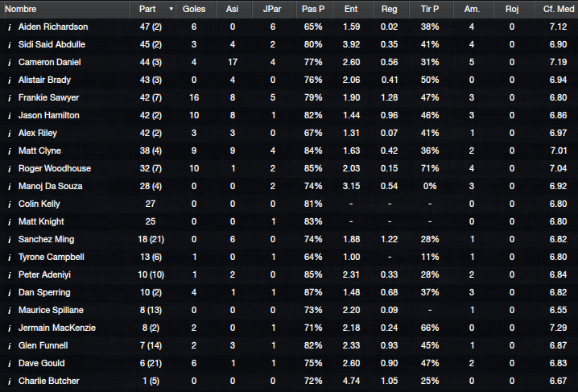Open info icon beside Aiden Richardson

click(x=10, y=27)
